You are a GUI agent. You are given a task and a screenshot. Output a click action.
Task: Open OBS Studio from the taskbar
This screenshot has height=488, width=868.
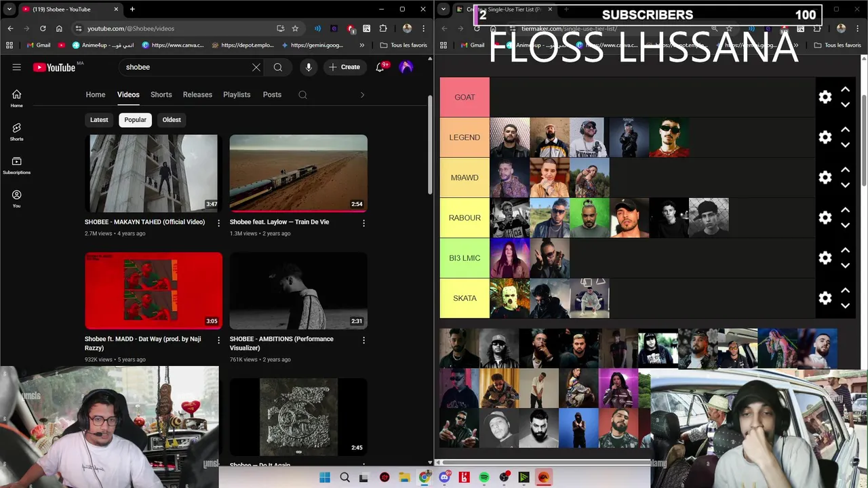pos(504,477)
